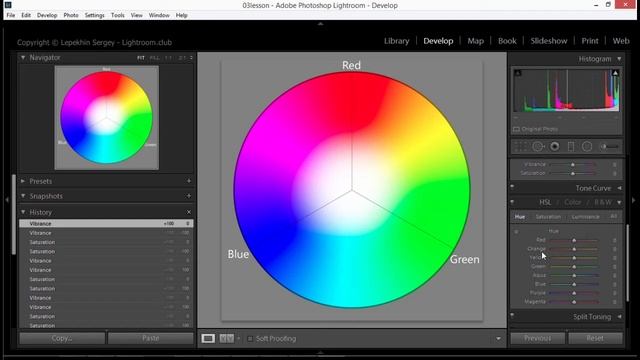Open the Map module
This screenshot has height=360, width=640.
[476, 41]
